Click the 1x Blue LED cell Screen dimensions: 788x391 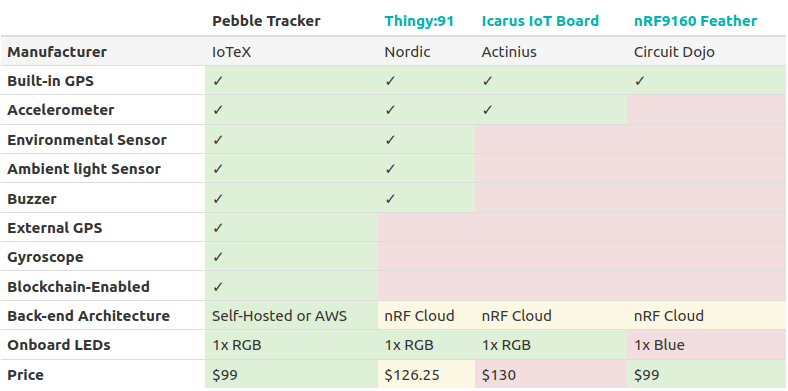click(x=706, y=345)
